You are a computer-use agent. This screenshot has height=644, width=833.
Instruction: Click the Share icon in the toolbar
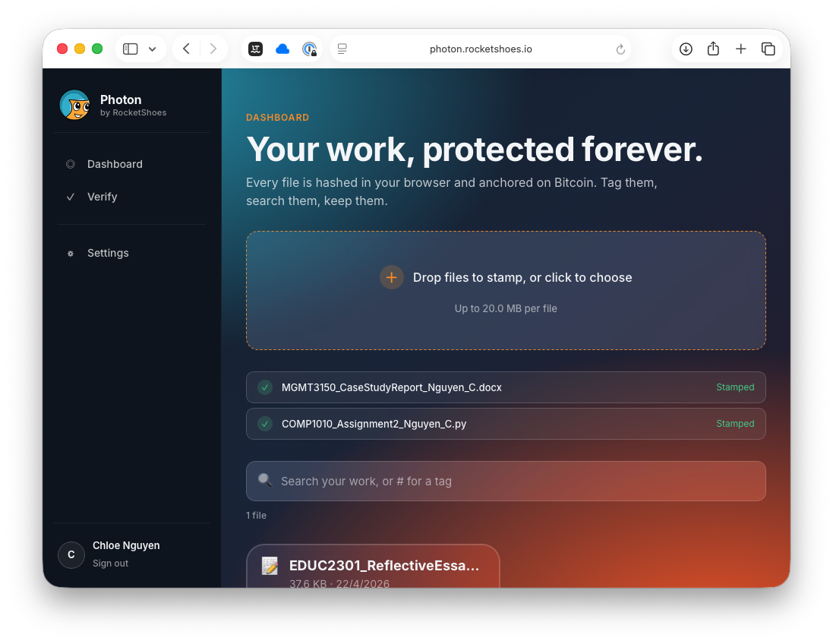pos(713,49)
